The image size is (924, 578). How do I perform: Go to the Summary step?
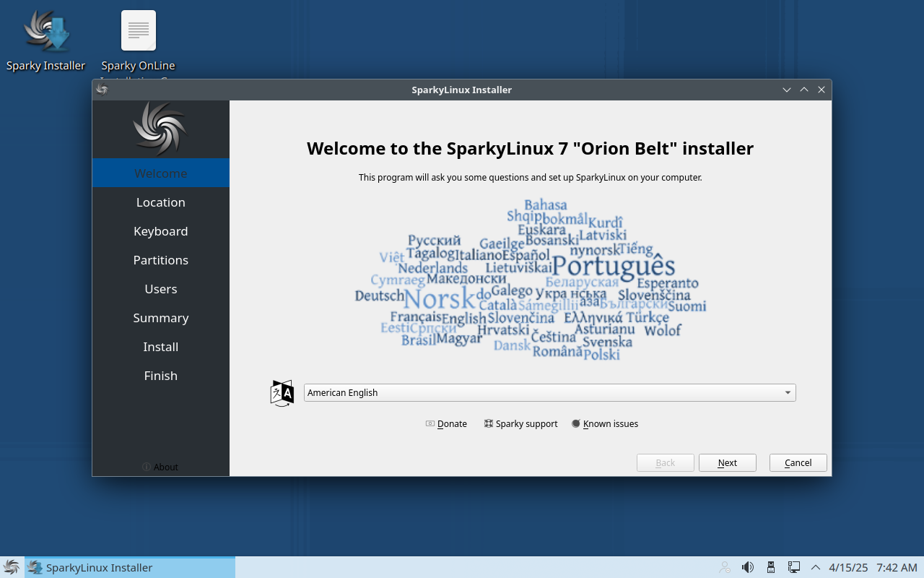(x=161, y=318)
